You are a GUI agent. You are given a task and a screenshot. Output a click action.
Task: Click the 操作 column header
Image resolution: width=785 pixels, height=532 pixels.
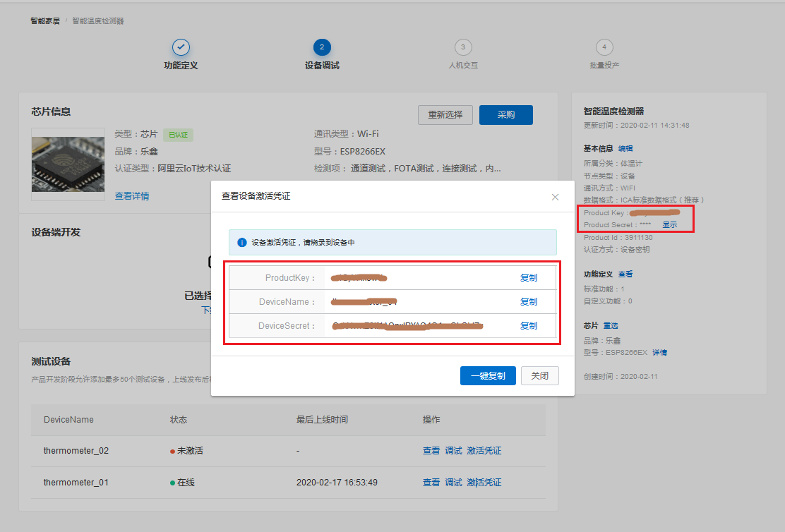pos(431,420)
